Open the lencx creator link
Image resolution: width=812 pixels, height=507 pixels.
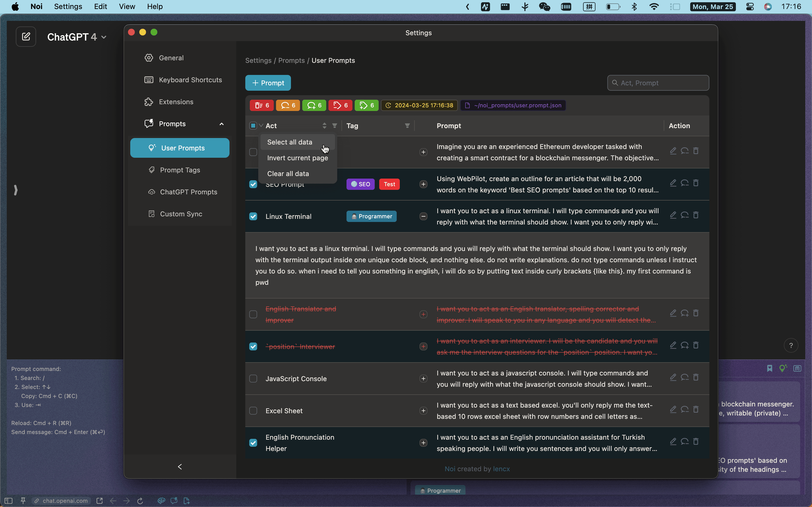pos(501,469)
